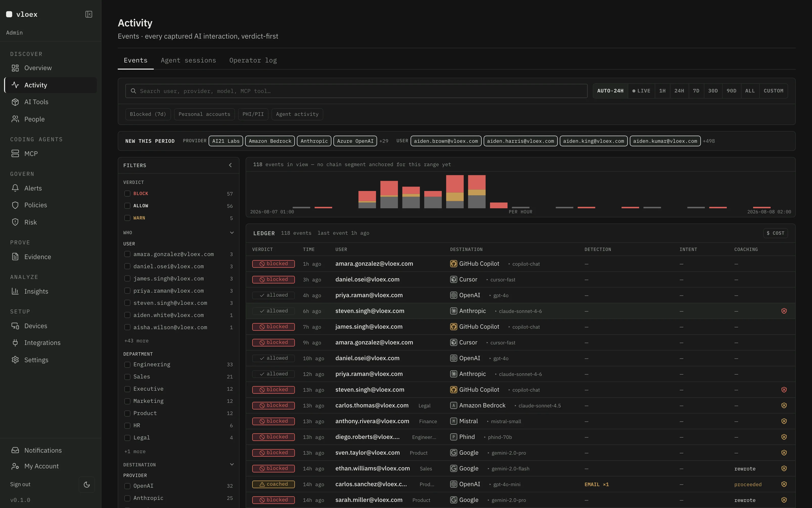Viewport: 812px width, 508px height.
Task: Click the vloex logo square
Action: click(9, 14)
